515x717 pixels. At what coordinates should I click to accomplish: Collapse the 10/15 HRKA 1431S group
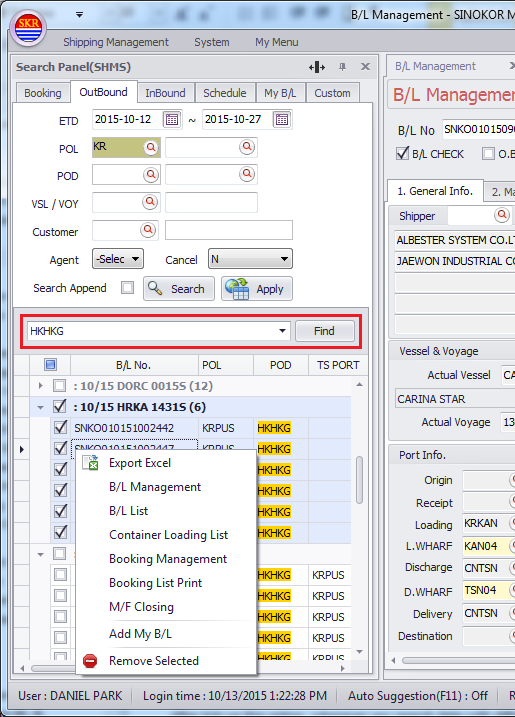coord(41,407)
